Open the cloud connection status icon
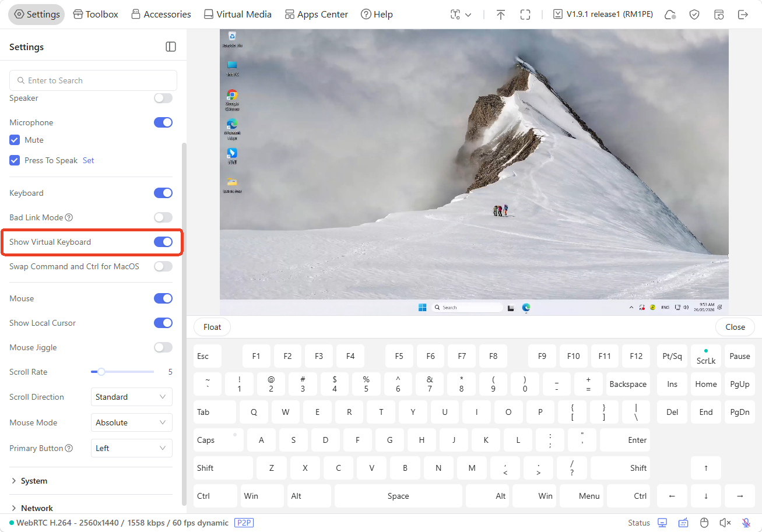Image resolution: width=762 pixels, height=532 pixels. (670, 15)
